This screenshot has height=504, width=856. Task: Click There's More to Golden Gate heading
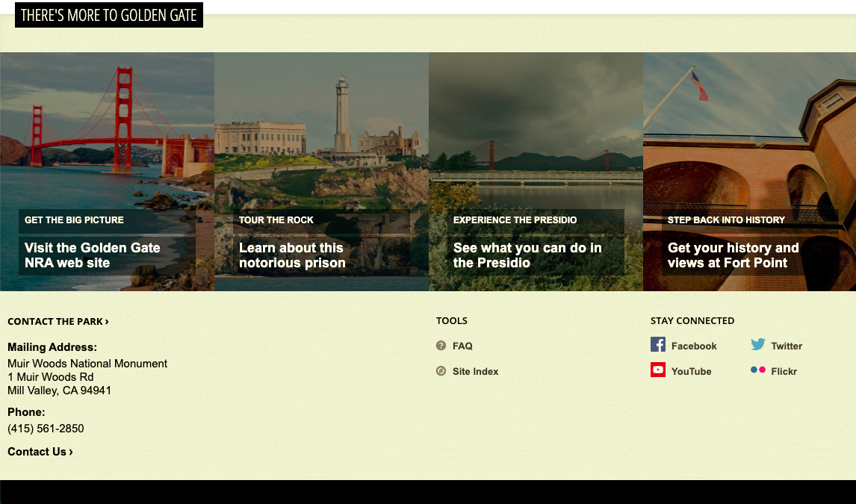[x=108, y=15]
